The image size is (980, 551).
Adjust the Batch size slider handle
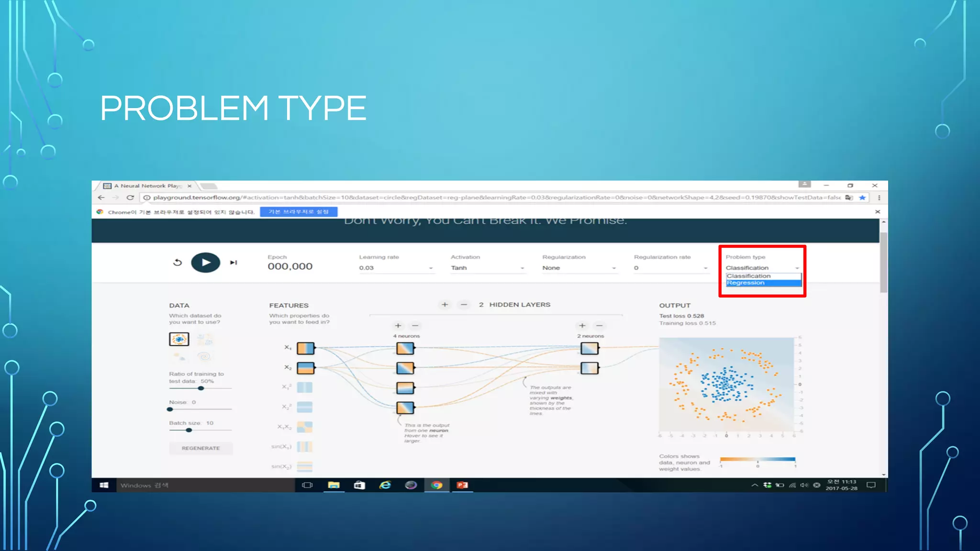point(189,430)
